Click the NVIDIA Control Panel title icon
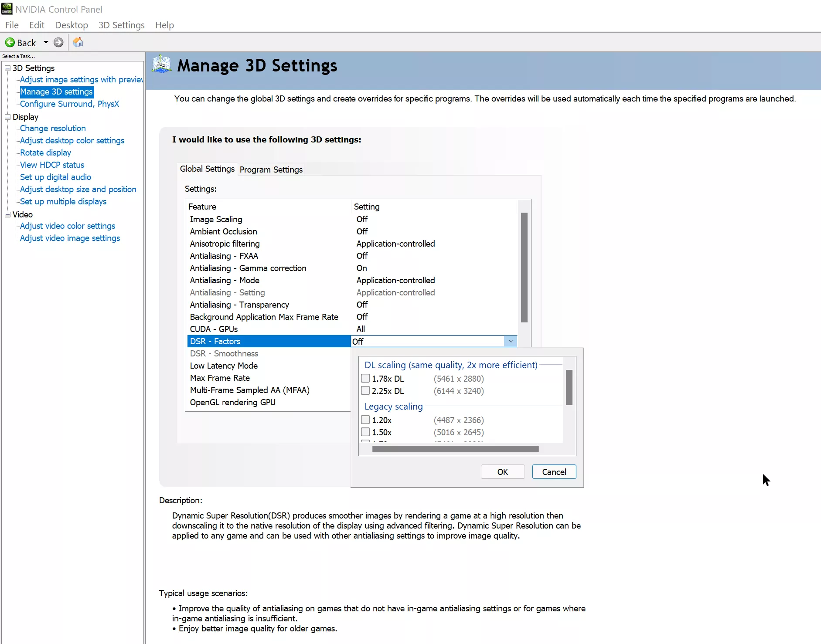The width and height of the screenshot is (821, 644). (x=7, y=9)
